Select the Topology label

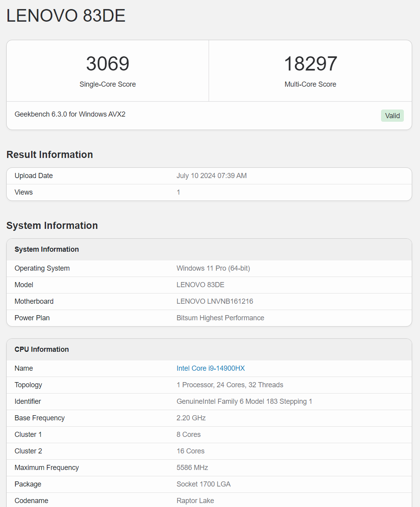[x=28, y=385]
